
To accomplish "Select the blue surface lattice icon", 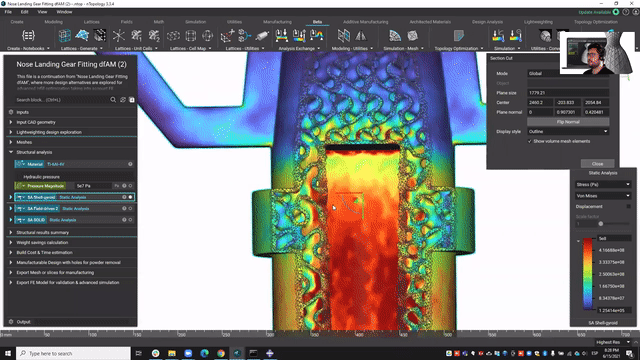I will coord(82,36).
